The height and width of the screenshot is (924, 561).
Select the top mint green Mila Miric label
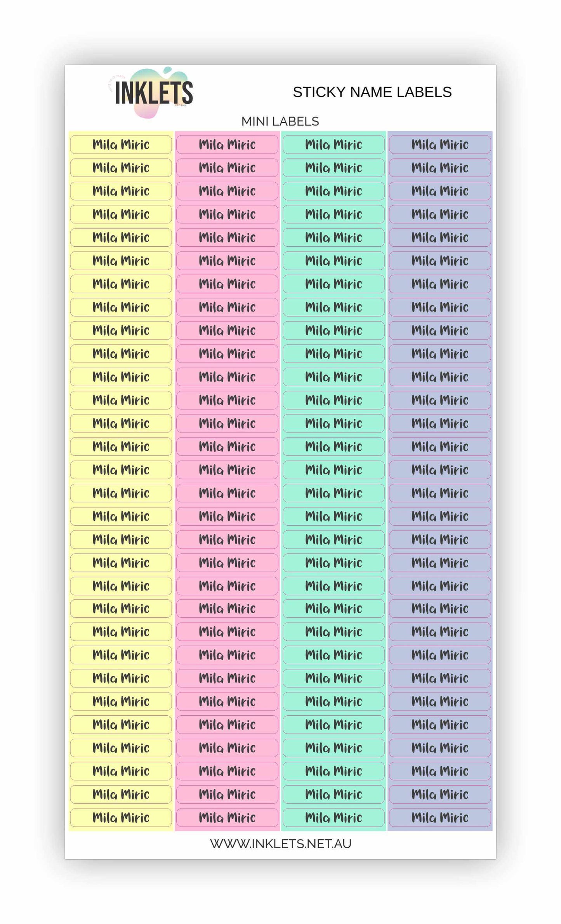333,145
